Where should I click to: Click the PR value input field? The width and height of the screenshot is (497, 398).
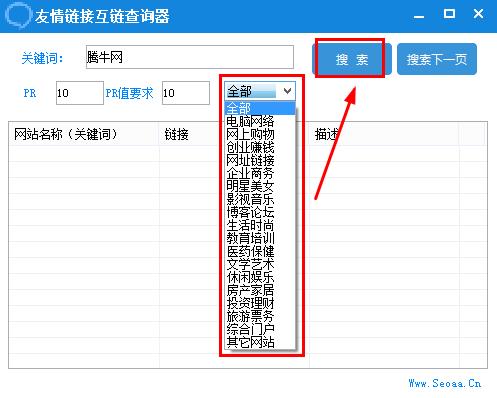tap(80, 93)
